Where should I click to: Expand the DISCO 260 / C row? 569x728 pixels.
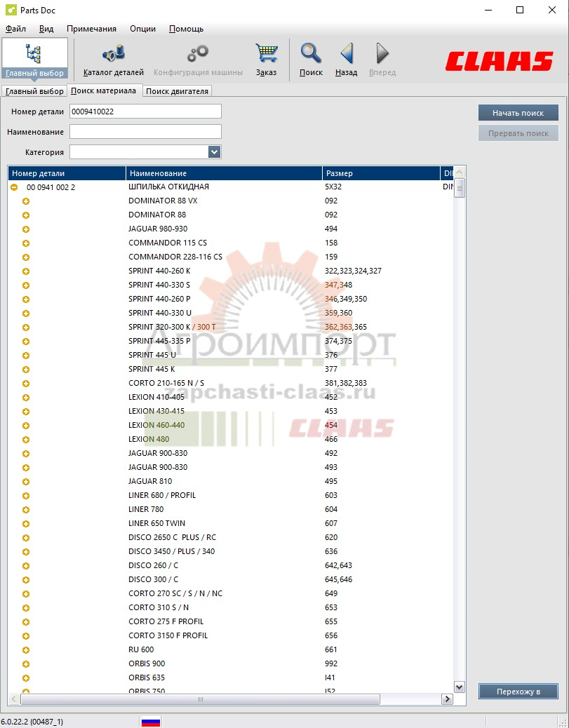[x=26, y=565]
